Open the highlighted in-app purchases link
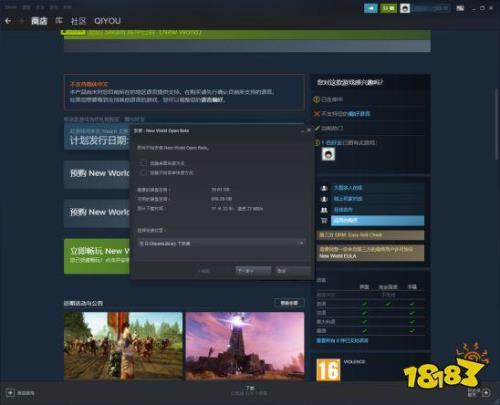The width and height of the screenshot is (500, 405). (377, 220)
